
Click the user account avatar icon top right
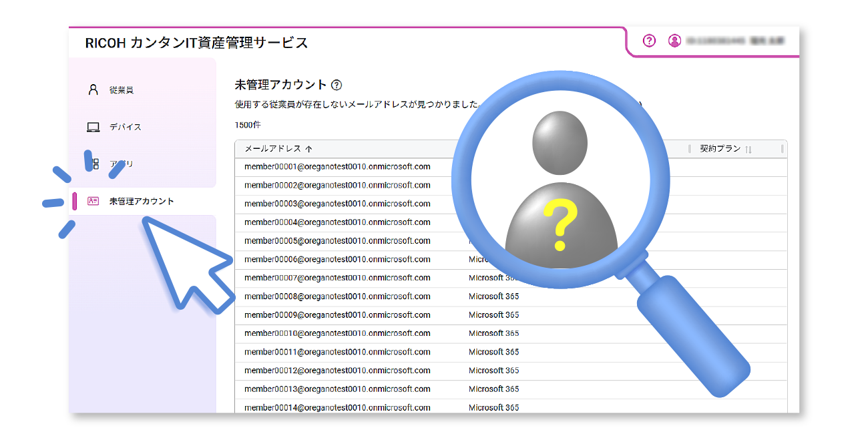[x=674, y=41]
